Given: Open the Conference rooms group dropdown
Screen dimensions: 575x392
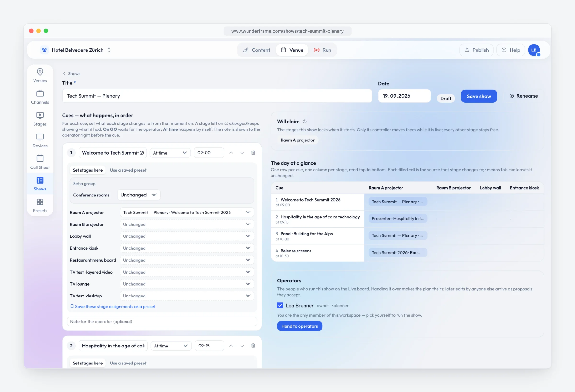Looking at the screenshot, I should point(138,195).
